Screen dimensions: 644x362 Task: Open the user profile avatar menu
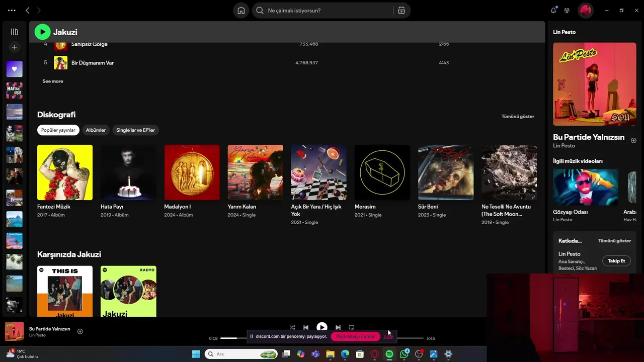click(x=585, y=11)
